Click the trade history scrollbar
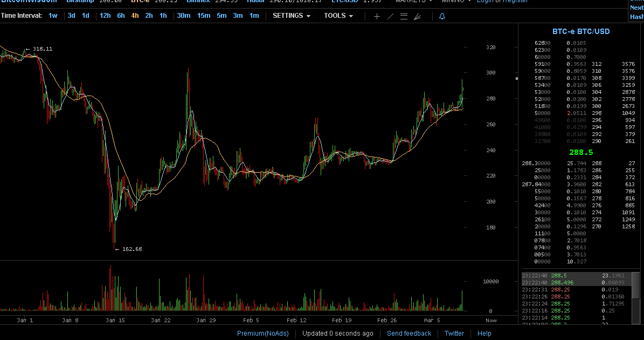The height and width of the screenshot is (340, 644). [x=636, y=284]
